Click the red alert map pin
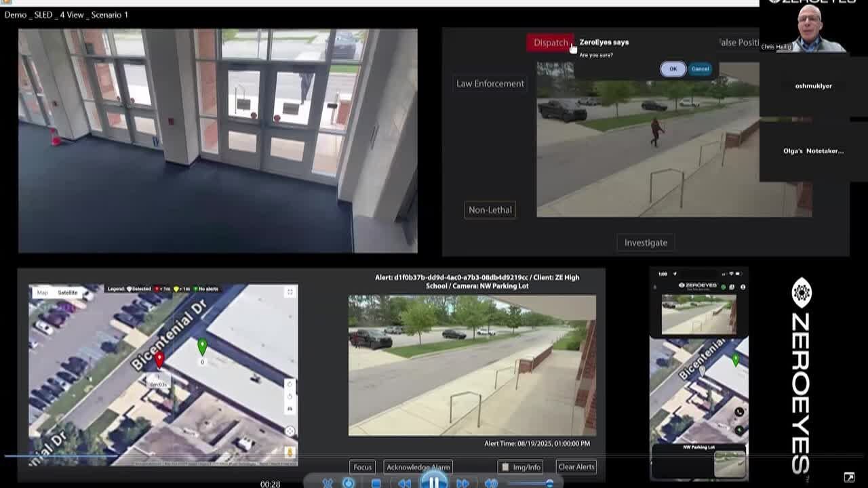The height and width of the screenshot is (488, 868). (x=159, y=359)
